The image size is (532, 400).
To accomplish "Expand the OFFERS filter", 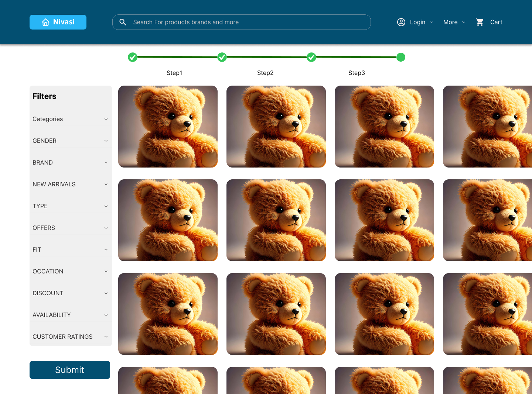I will pyautogui.click(x=70, y=228).
